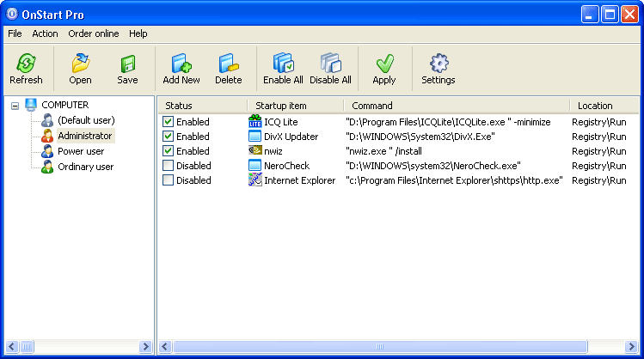Uncheck the ICQ Lite Enabled checkbox

coord(168,122)
